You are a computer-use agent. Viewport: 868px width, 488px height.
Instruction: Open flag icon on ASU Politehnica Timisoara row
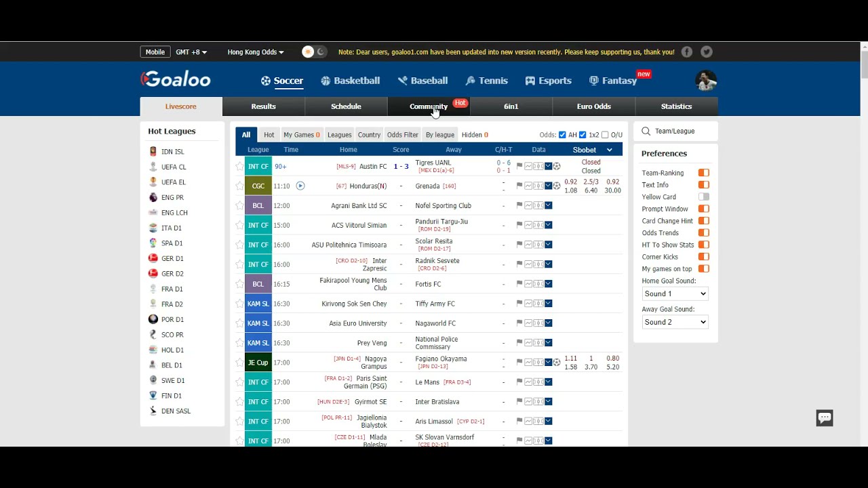[x=519, y=245]
